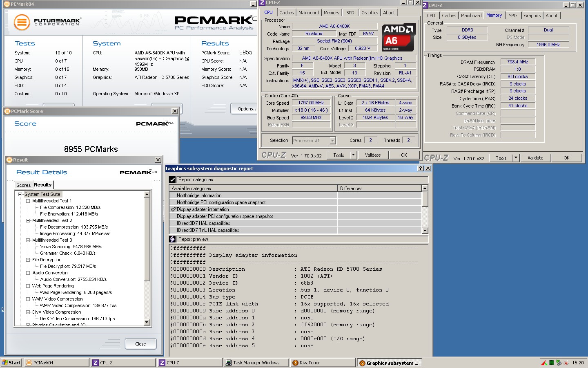Select 'Audio Conversion: 2755.654 KB/s' tree row
Image resolution: width=588 pixels, height=368 pixels.
(73, 279)
